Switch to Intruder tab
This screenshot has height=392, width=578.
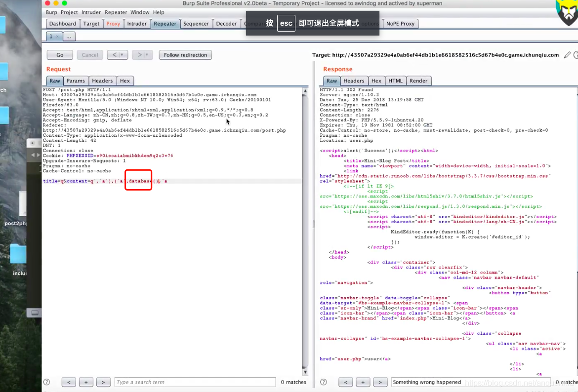(x=137, y=24)
